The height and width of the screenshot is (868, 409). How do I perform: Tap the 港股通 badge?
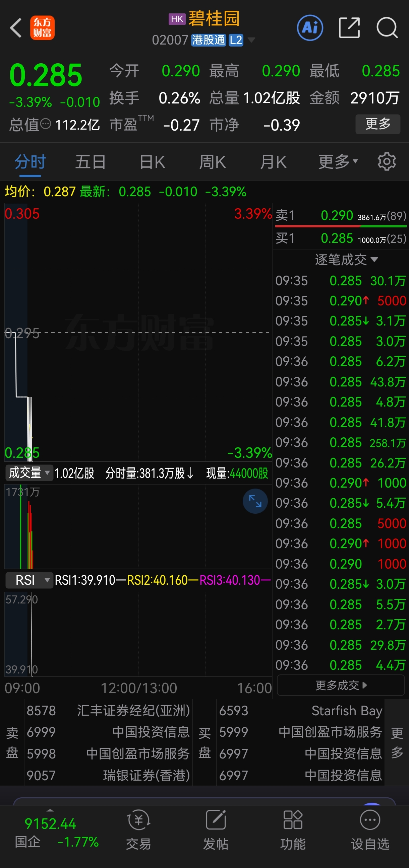[208, 40]
